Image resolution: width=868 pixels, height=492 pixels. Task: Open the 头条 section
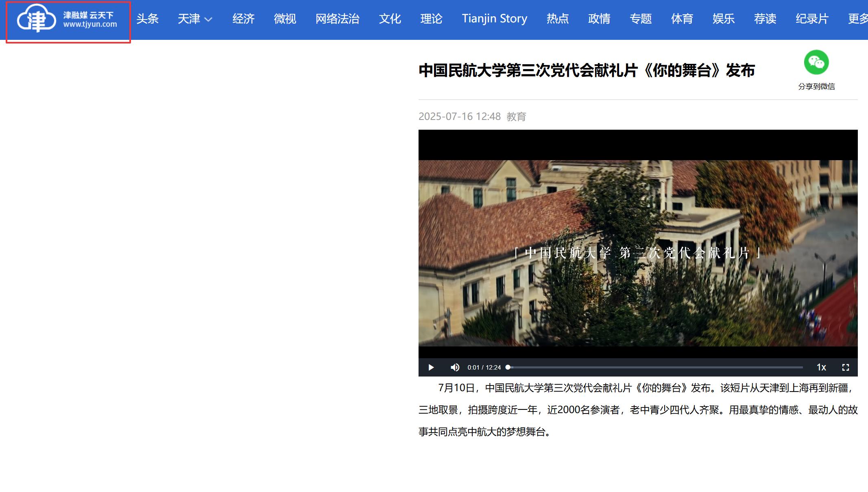pyautogui.click(x=147, y=19)
